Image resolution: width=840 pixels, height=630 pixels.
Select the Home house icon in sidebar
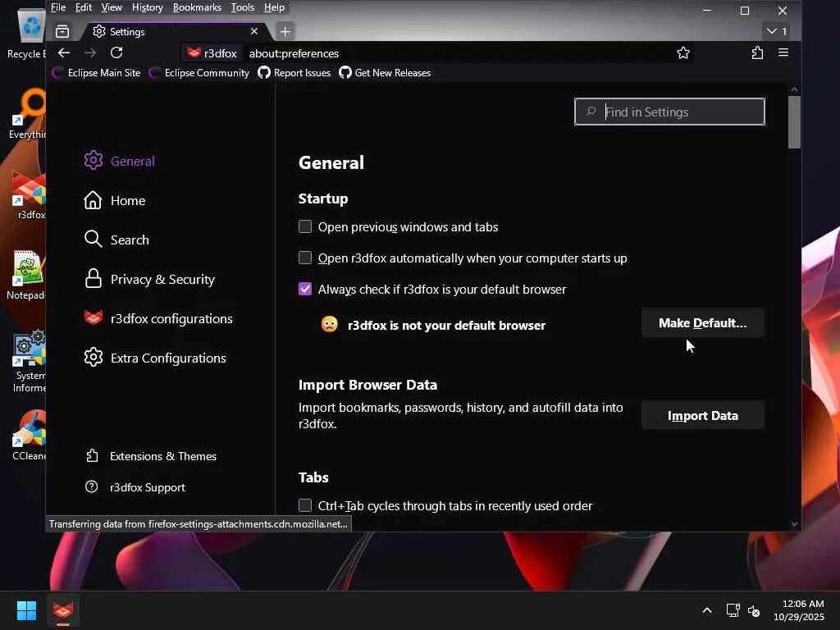(x=93, y=200)
